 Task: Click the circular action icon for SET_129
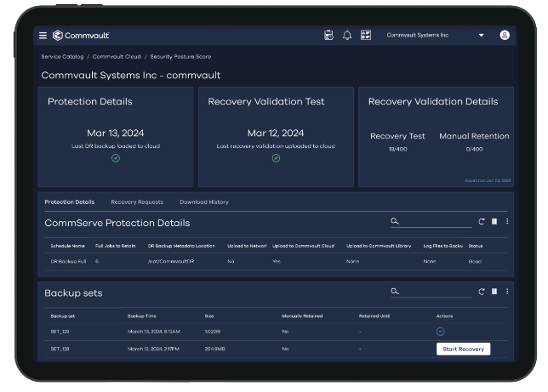click(440, 332)
